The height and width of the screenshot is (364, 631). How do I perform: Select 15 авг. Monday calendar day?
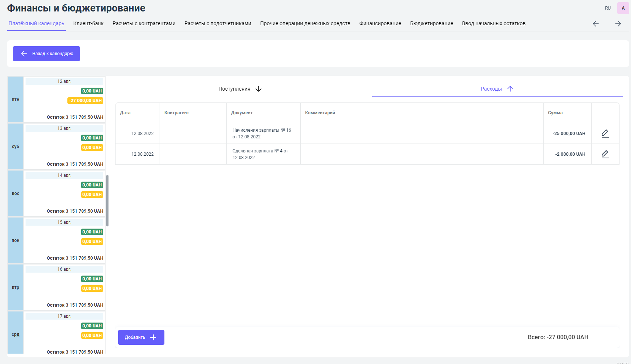tap(64, 240)
